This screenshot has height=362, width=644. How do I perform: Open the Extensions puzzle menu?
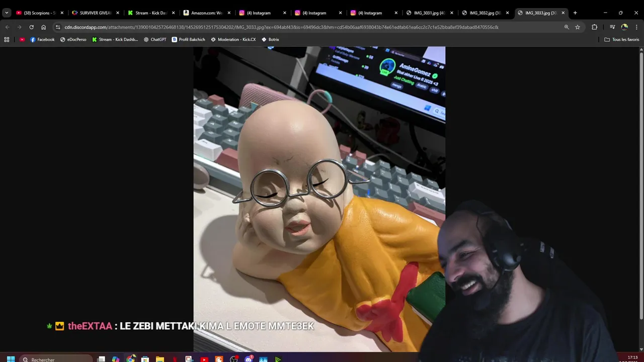click(594, 27)
